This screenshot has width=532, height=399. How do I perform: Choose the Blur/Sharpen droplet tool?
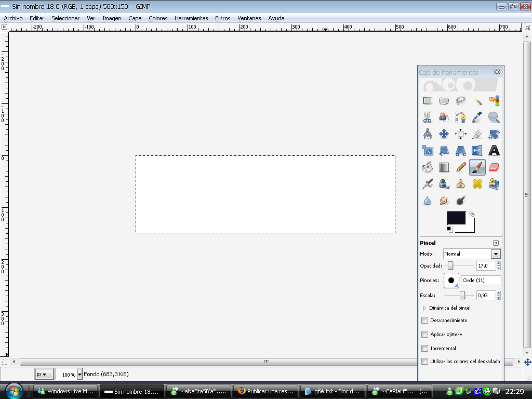[x=428, y=201]
